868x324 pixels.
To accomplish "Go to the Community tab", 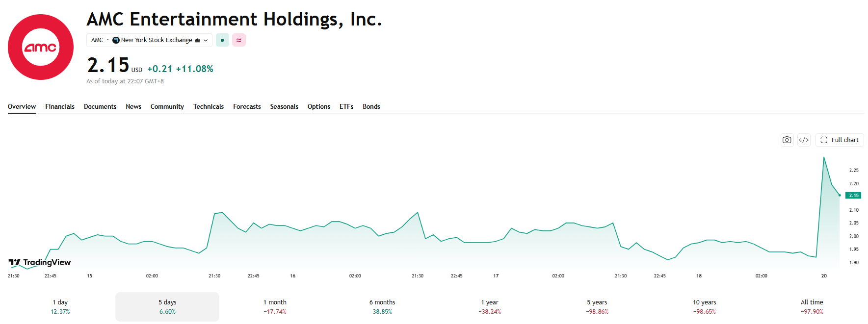I will click(167, 106).
